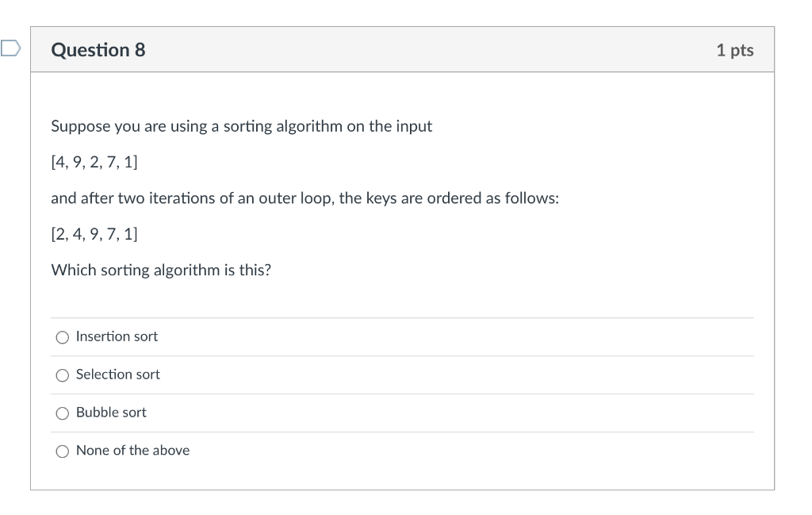Select the Insertion sort radio button
Viewport: 812px width, 515px height.
coord(62,337)
